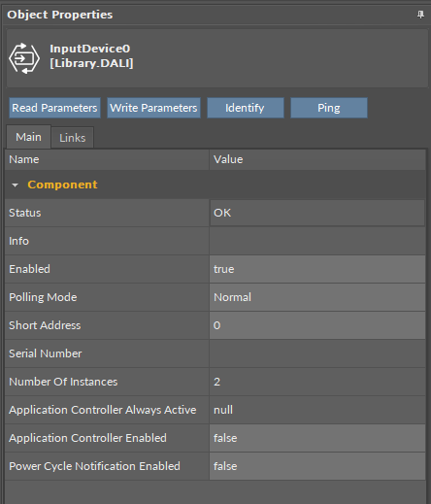Click the Serial Number label
The width and height of the screenshot is (431, 504).
pyautogui.click(x=46, y=353)
